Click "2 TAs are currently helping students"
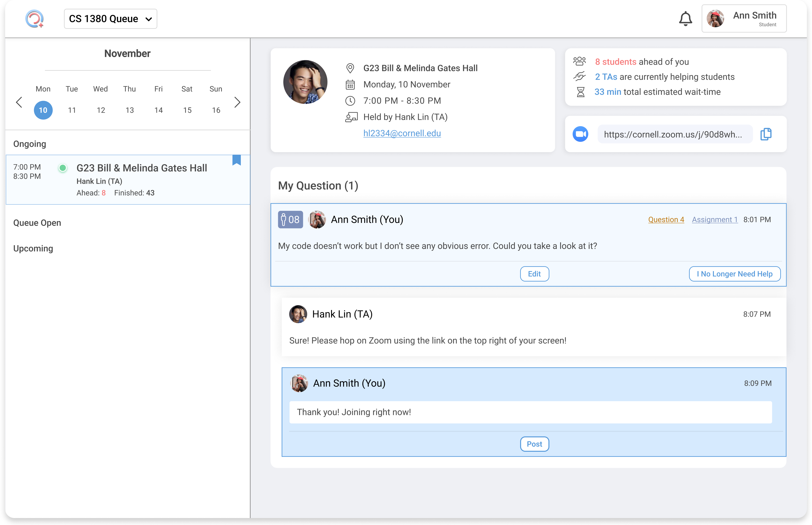The height and width of the screenshot is (525, 812). coord(665,77)
